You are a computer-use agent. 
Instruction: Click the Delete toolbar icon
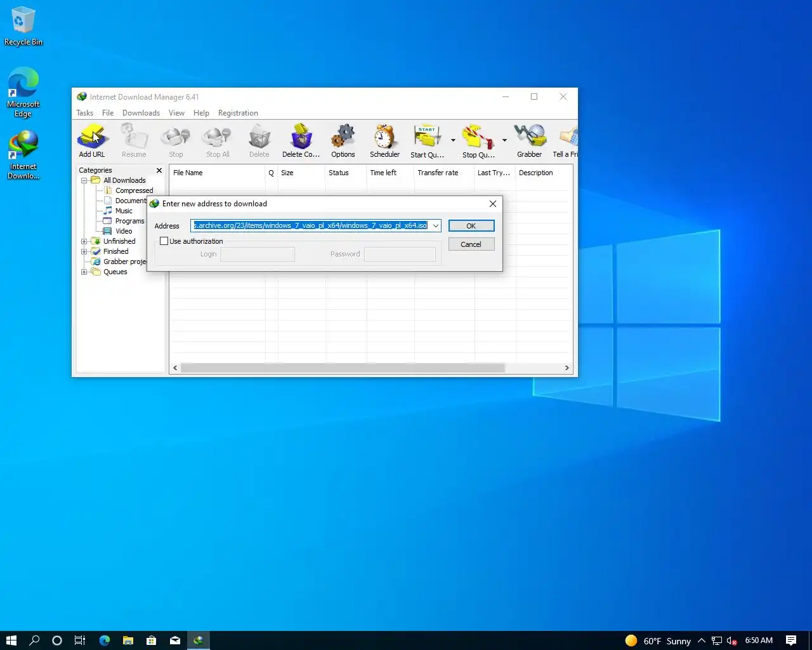click(x=259, y=141)
